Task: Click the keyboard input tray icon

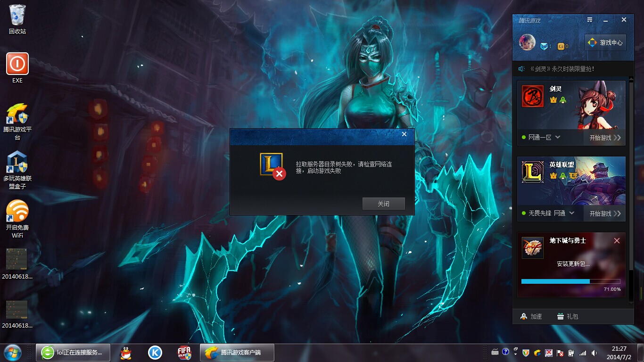Action: coord(495,352)
